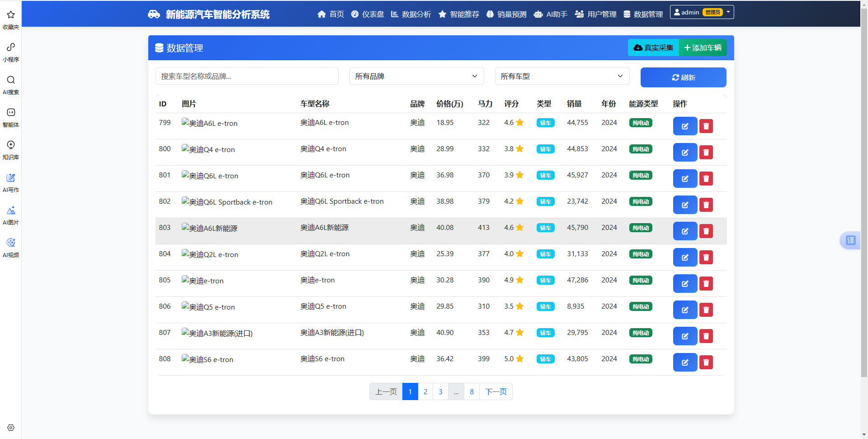Edit the 奥迪Q2L e-tron row
Viewport: 868px width, 439px height.
[x=685, y=258]
